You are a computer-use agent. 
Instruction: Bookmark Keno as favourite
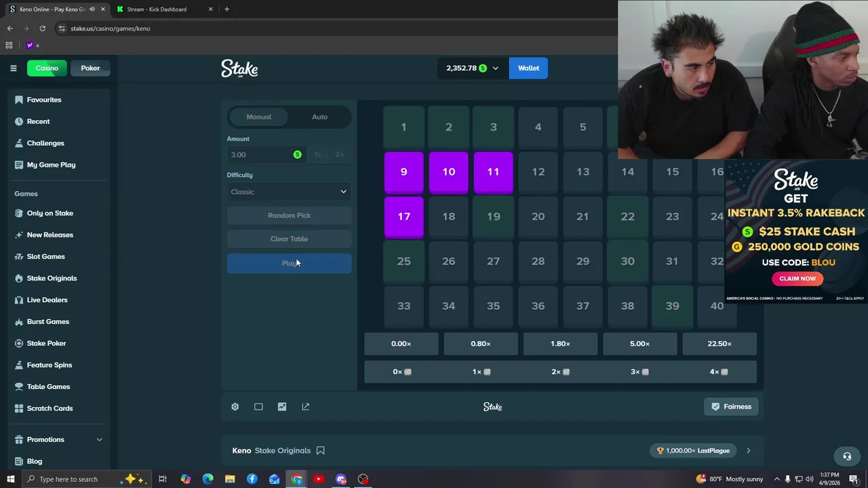tap(320, 451)
